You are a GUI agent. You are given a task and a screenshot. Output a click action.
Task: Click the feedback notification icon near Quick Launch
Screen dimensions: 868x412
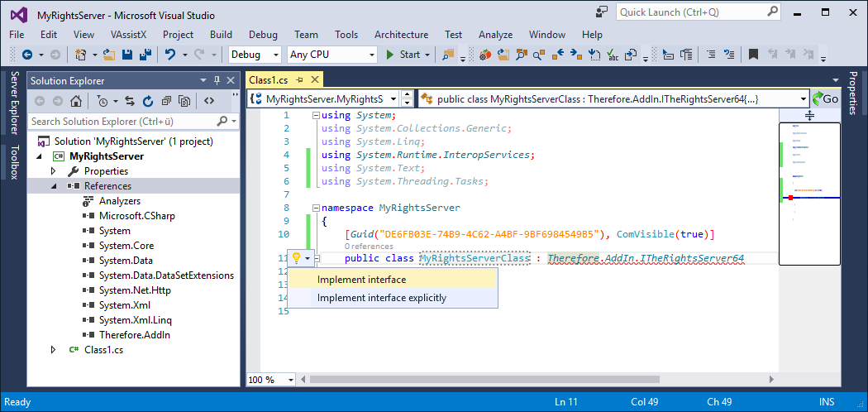[602, 12]
